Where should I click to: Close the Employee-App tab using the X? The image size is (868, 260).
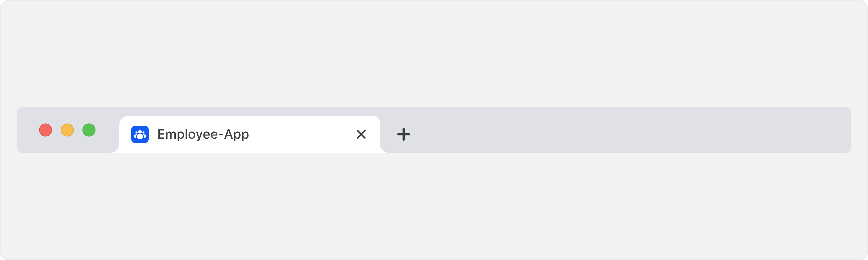click(x=361, y=134)
